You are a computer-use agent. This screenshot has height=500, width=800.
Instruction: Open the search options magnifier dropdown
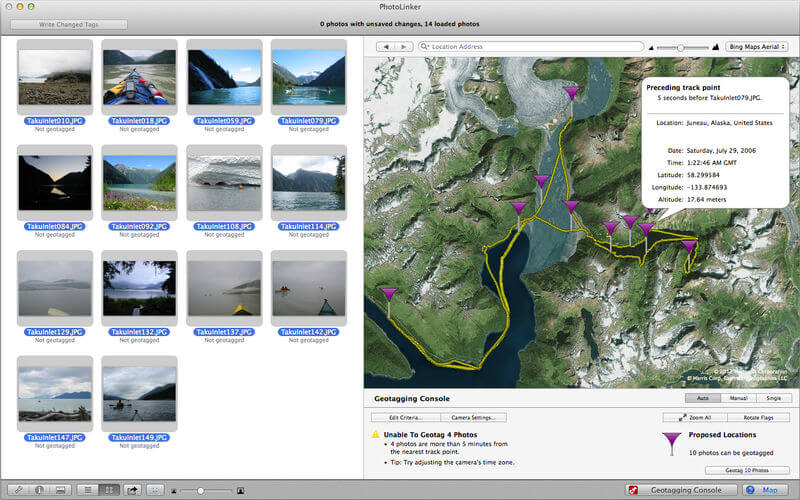click(x=424, y=46)
